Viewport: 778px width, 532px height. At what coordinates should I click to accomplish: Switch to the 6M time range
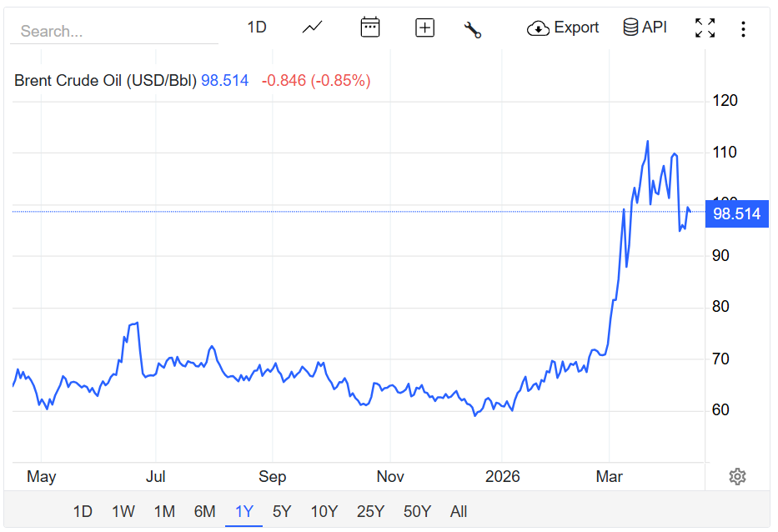204,511
